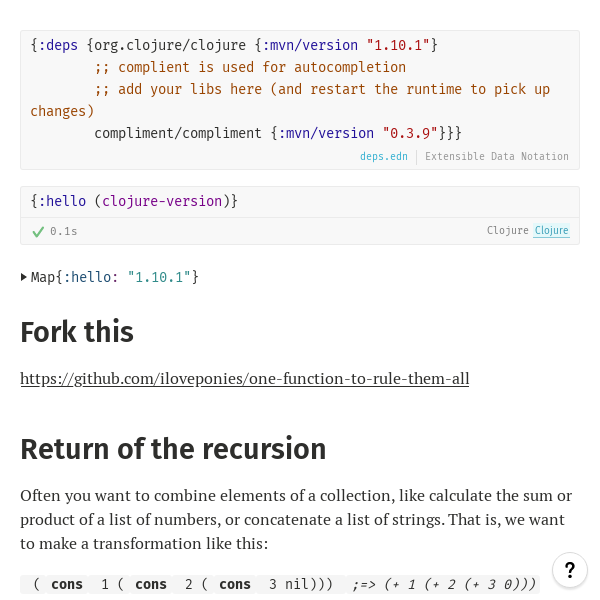
Task: Click the green checkmark status icon
Action: tap(38, 231)
